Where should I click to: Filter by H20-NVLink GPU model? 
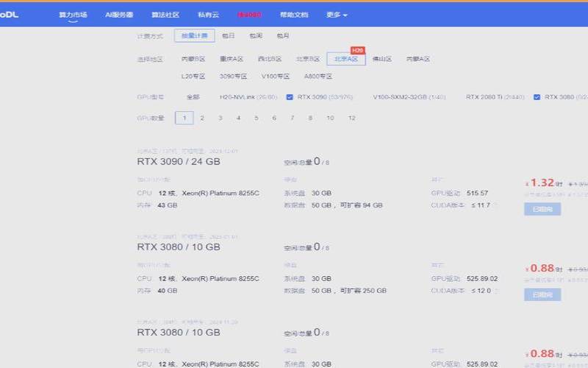[248, 96]
